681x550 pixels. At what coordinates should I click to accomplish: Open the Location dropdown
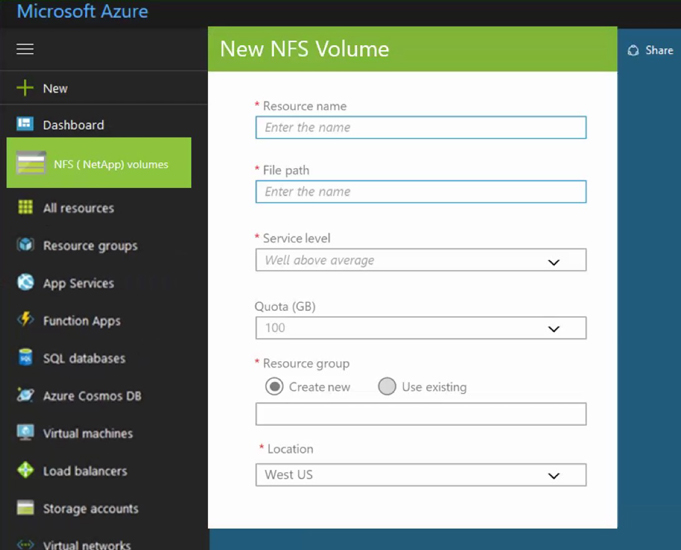point(421,475)
